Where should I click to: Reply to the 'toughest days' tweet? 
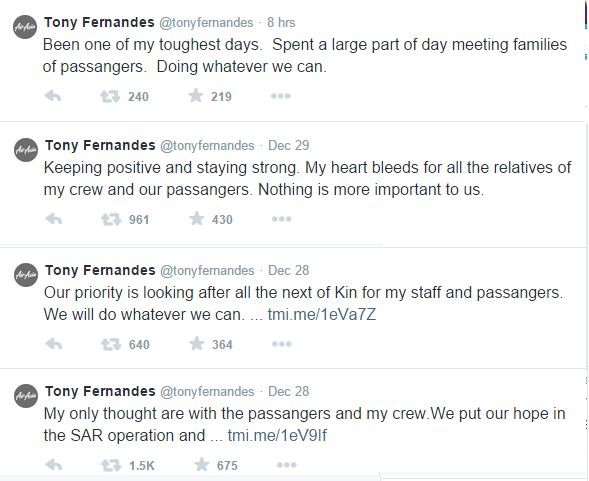click(x=53, y=96)
